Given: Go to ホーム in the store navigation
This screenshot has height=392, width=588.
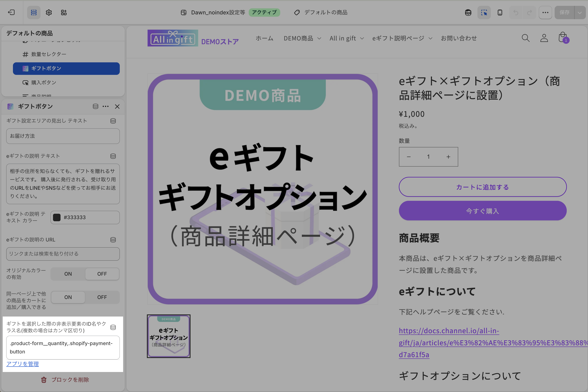Looking at the screenshot, I should click(x=264, y=38).
